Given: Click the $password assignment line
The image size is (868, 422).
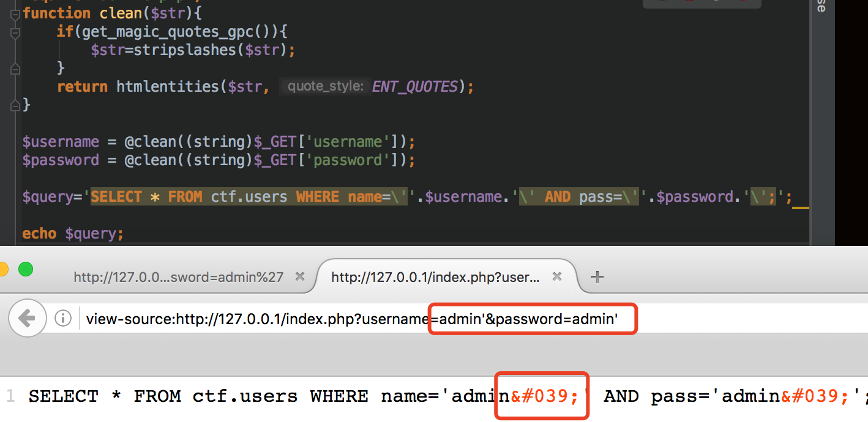Looking at the screenshot, I should [x=219, y=160].
